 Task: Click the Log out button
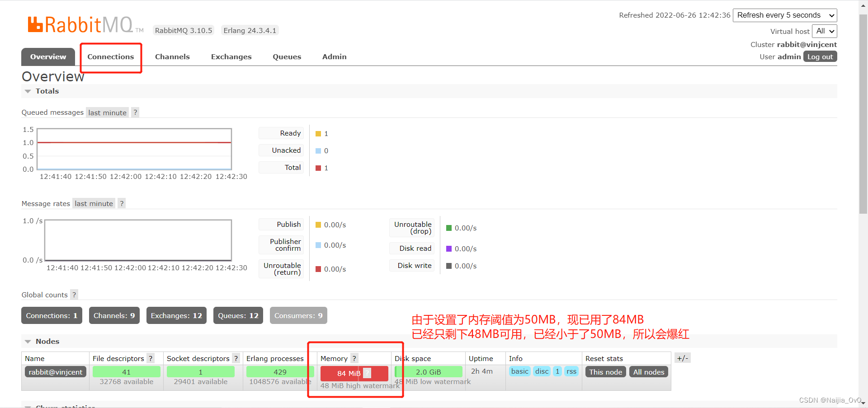820,57
